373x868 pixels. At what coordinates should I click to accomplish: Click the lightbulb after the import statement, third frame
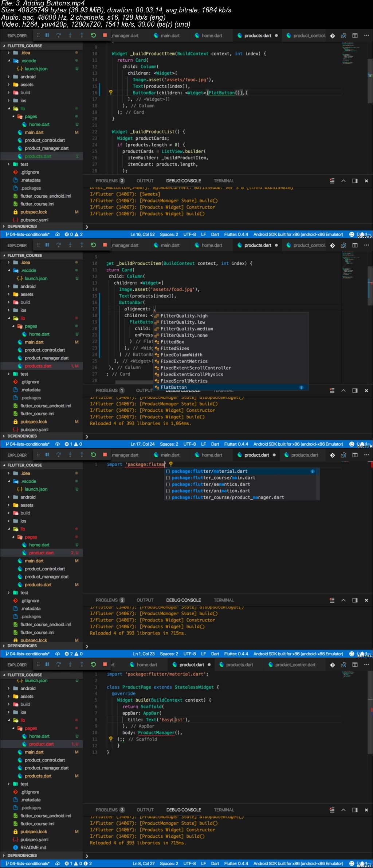click(170, 464)
